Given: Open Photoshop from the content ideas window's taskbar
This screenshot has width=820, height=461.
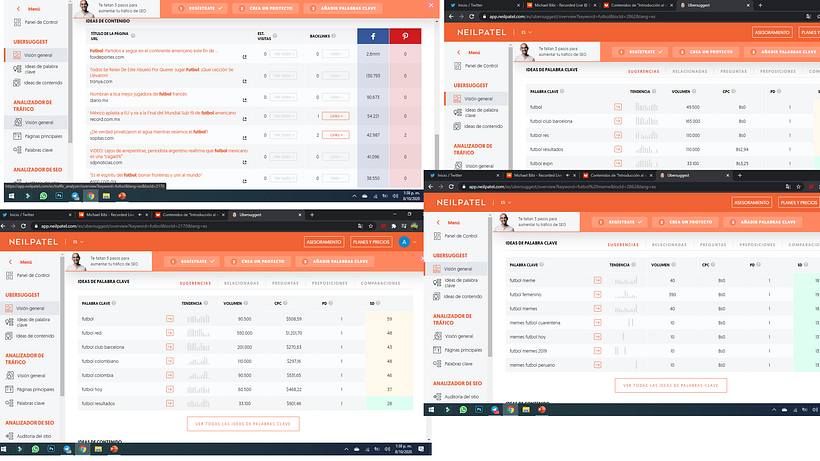Looking at the screenshot, I should pos(59,196).
